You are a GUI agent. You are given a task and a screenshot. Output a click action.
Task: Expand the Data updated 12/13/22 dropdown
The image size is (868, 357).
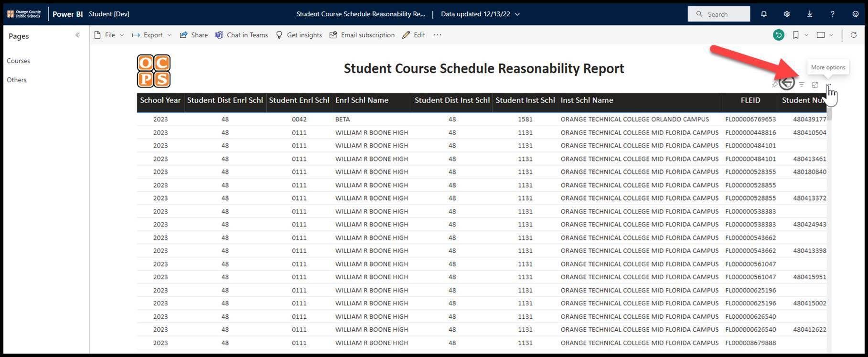(480, 14)
